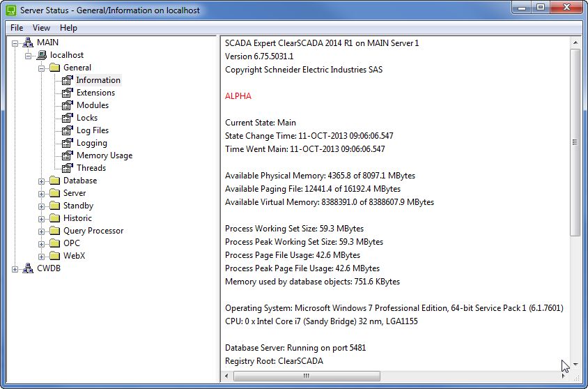
Task: Select the Log Files tree item
Action: point(93,130)
